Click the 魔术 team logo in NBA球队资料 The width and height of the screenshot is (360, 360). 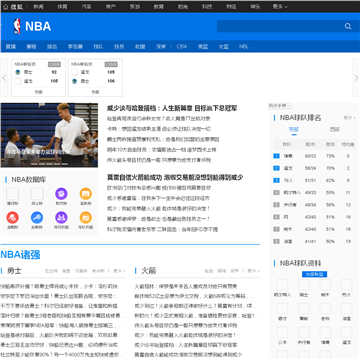coord(325,285)
